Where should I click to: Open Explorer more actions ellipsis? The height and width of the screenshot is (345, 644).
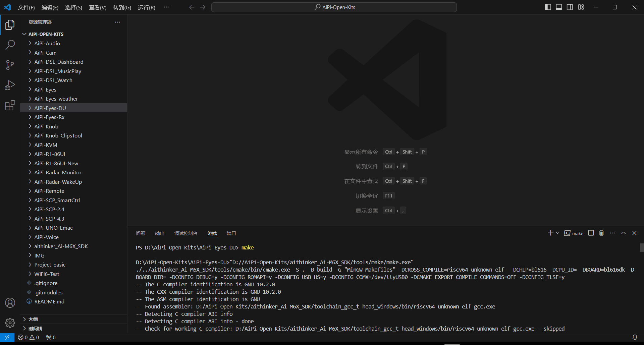click(x=117, y=22)
